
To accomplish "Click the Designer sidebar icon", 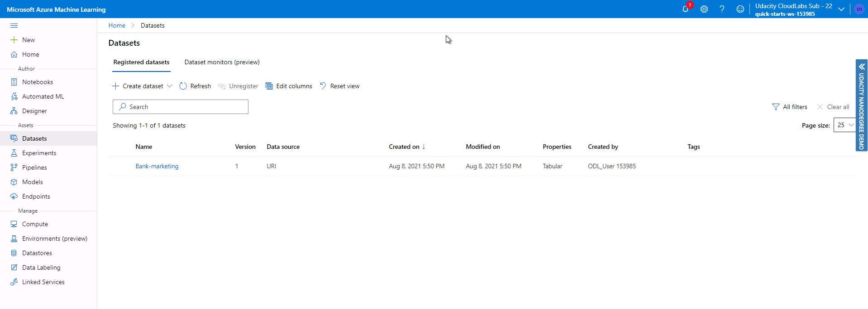I will coord(14,111).
